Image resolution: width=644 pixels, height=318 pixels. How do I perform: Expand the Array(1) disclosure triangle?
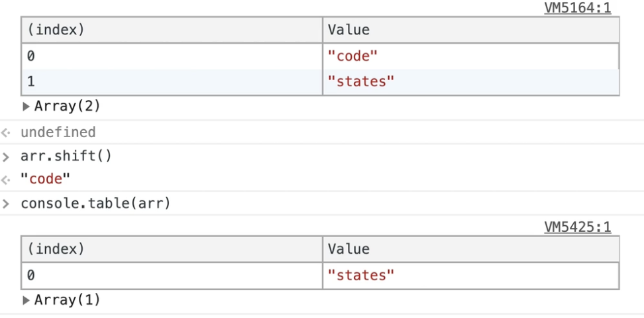(27, 300)
